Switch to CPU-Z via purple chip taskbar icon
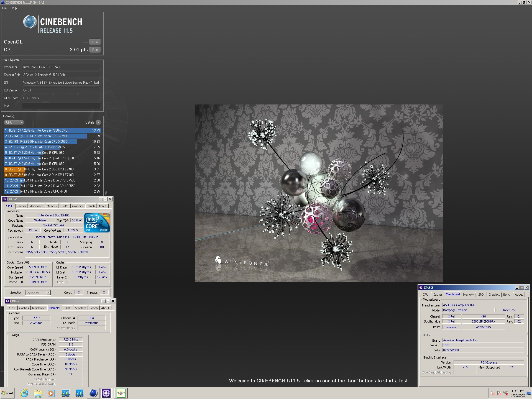Image resolution: width=532 pixels, height=399 pixels. click(106, 393)
